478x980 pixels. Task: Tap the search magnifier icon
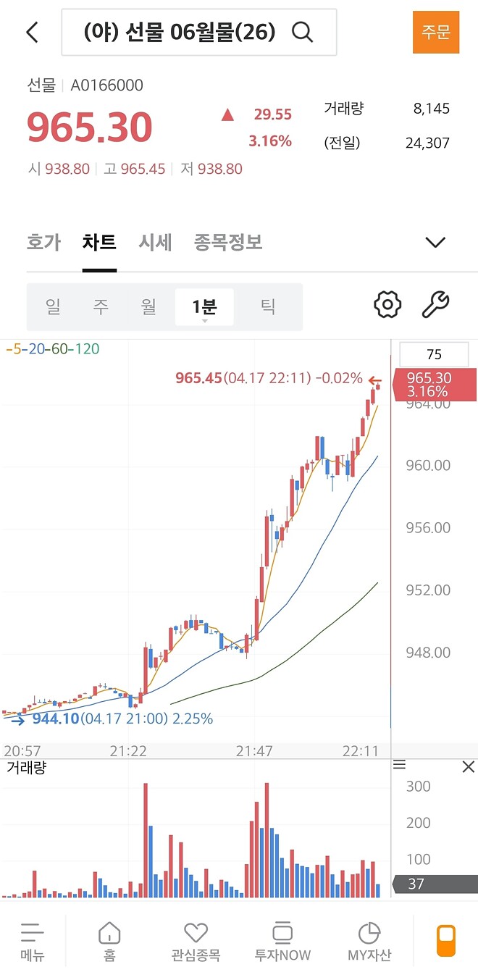[x=303, y=32]
